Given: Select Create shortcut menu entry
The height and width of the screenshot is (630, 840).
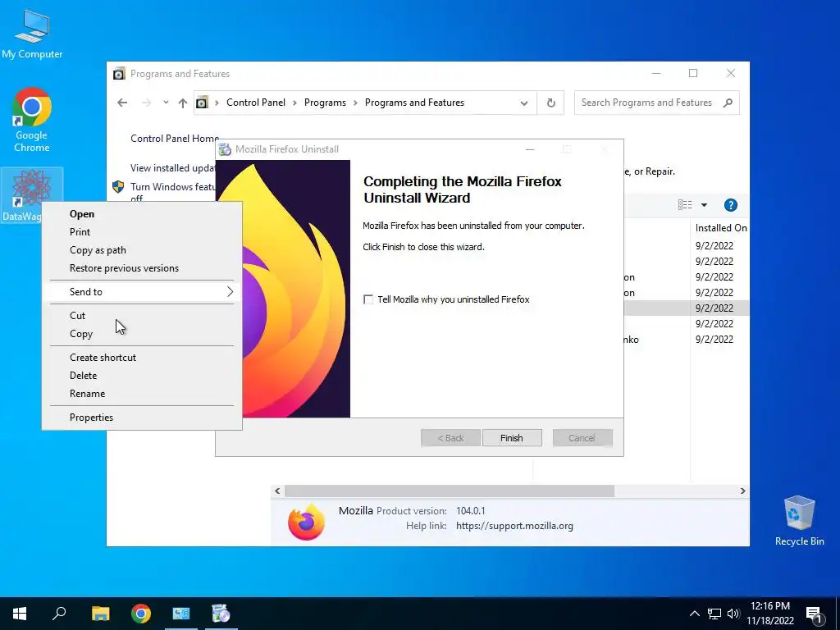Looking at the screenshot, I should (x=142, y=358).
